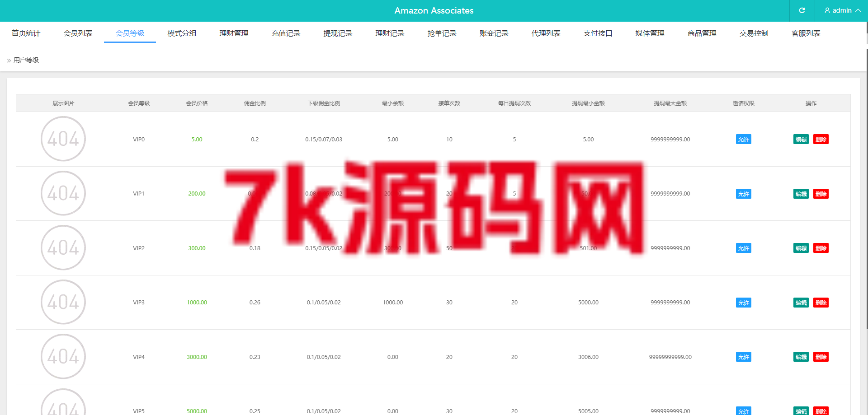Toggle 允许 invite permission for VIP4
This screenshot has height=415, width=868.
[743, 357]
